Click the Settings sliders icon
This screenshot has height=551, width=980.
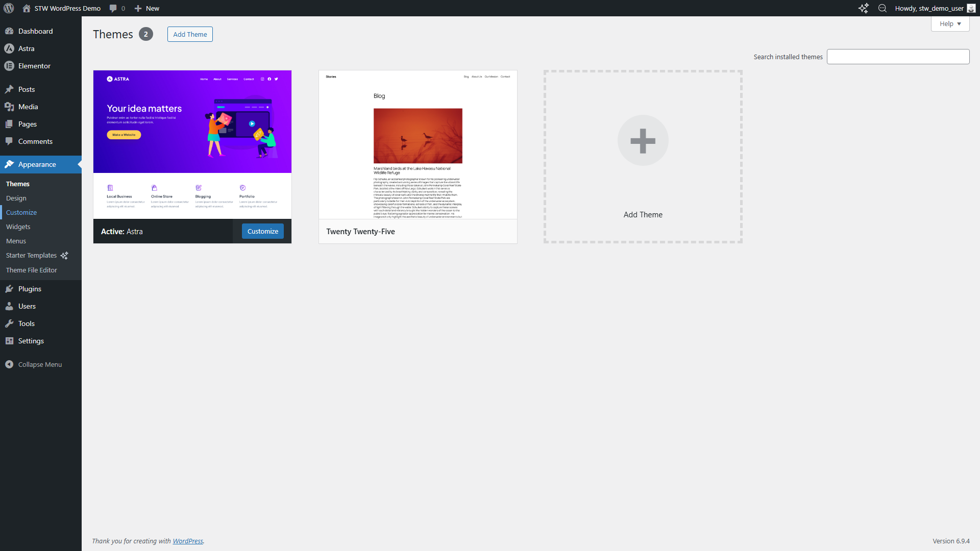click(x=9, y=341)
